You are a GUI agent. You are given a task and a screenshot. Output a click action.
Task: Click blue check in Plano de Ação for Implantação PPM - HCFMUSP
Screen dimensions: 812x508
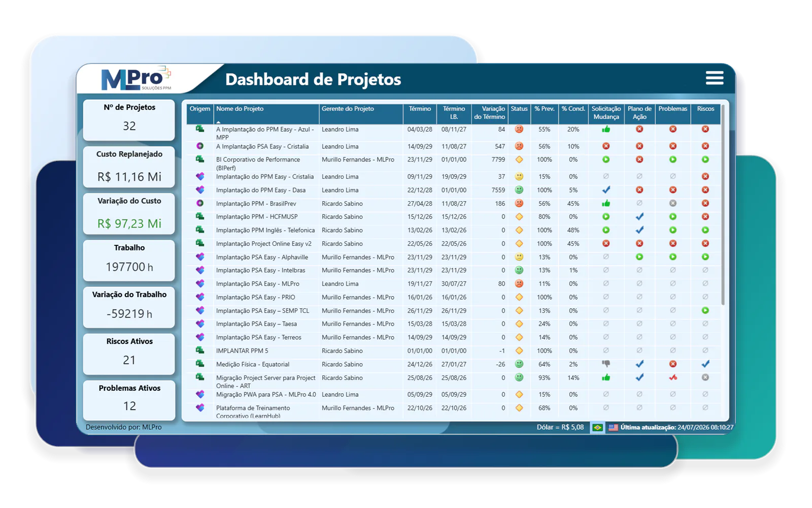(639, 216)
